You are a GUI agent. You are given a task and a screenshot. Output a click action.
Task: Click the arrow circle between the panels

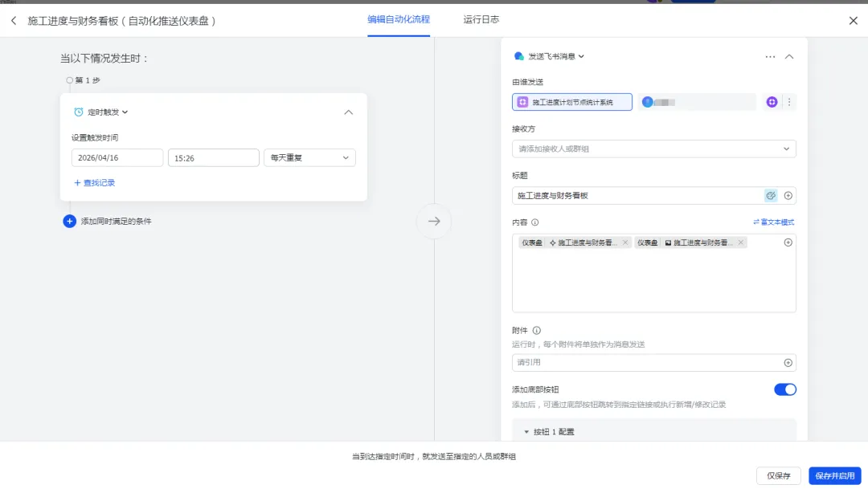click(x=434, y=221)
